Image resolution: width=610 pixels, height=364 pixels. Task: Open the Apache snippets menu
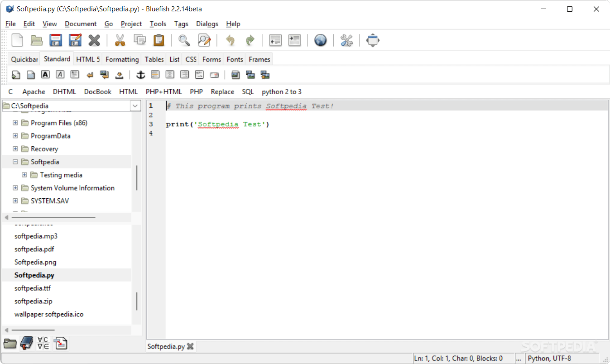coord(34,91)
